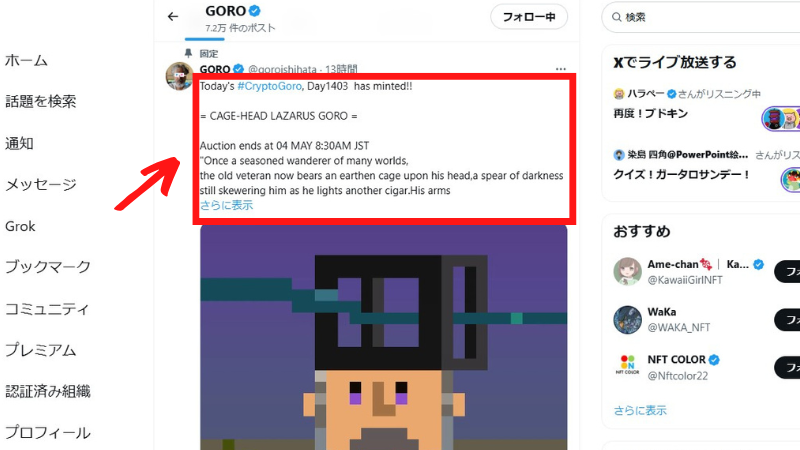The height and width of the screenshot is (450, 800).
Task: Open the three-dot menu on GORO's post
Action: 561,69
